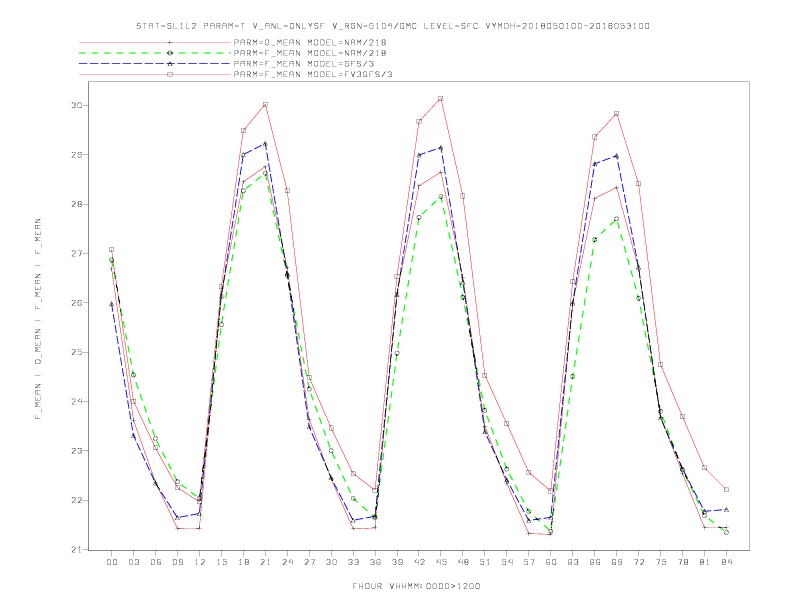Click the vertical y-axis title F_MEAN | O_MEAN
Image resolution: width=792 pixels, height=612 pixels.
coord(38,319)
